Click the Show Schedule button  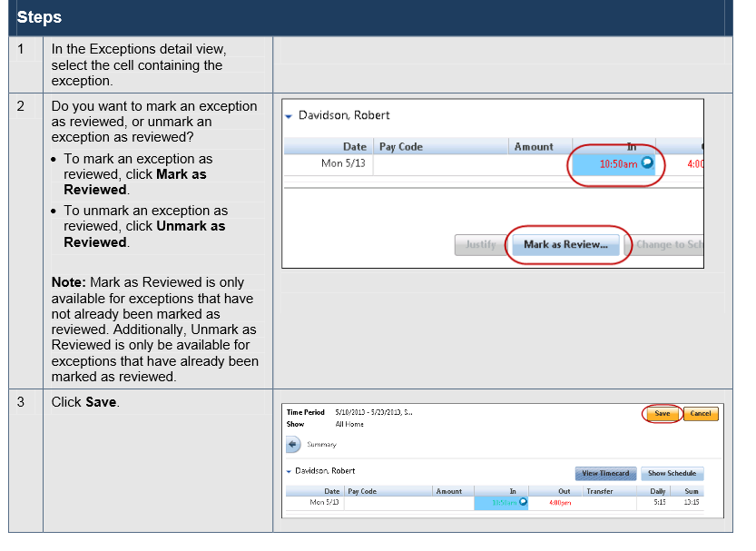[672, 473]
